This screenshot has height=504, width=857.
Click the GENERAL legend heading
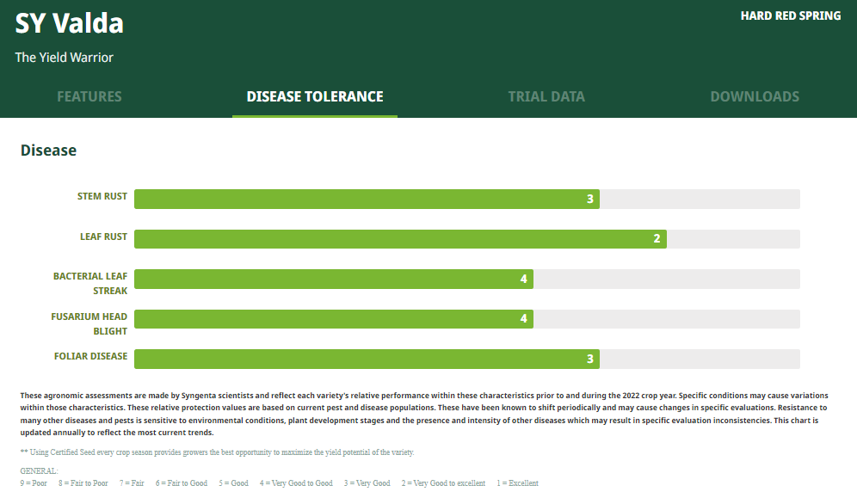pos(39,470)
